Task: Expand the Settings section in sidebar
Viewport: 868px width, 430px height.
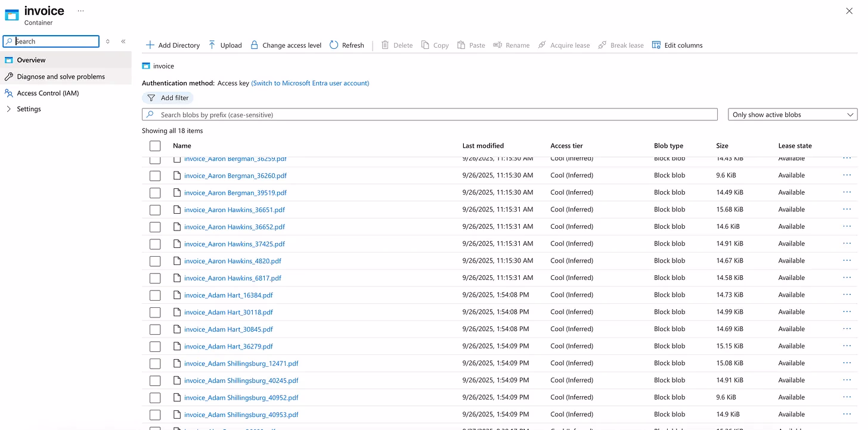Action: (8, 109)
